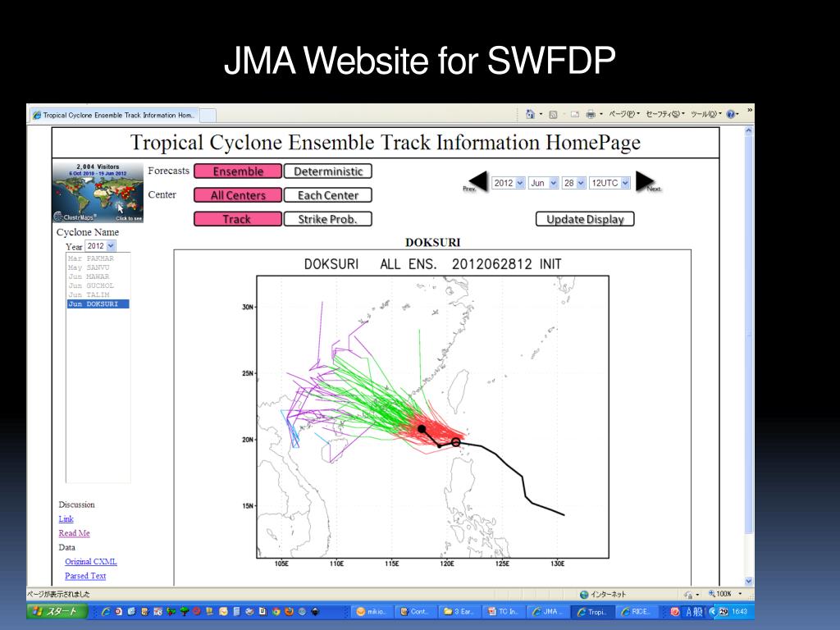Open the Windows Start button
840x630 pixels.
point(57,611)
